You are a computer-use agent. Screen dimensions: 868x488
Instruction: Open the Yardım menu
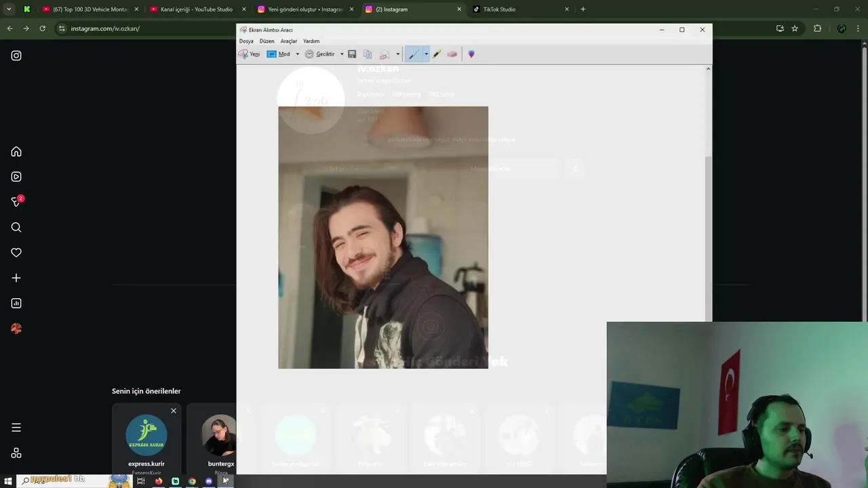(311, 41)
